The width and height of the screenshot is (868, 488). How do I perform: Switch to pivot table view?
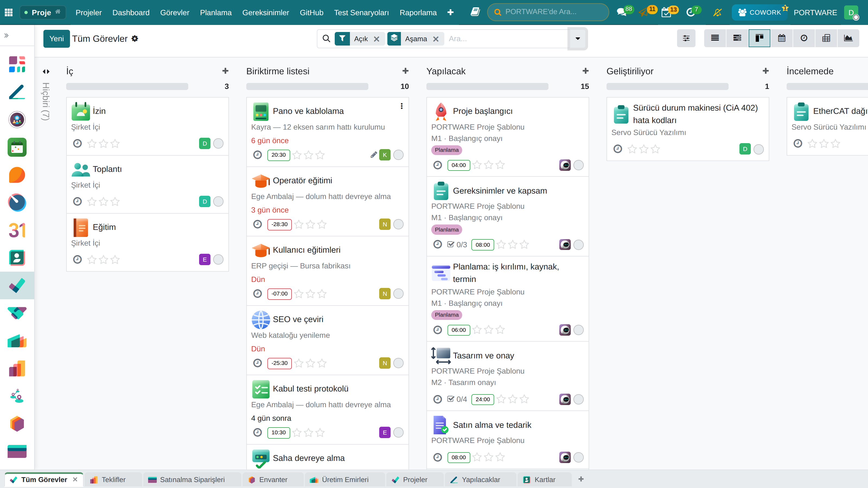[x=826, y=38]
